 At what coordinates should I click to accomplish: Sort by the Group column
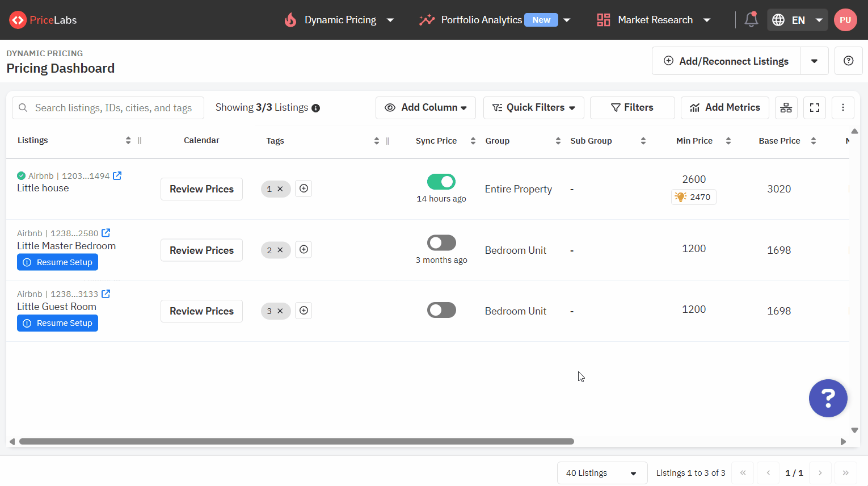point(558,141)
